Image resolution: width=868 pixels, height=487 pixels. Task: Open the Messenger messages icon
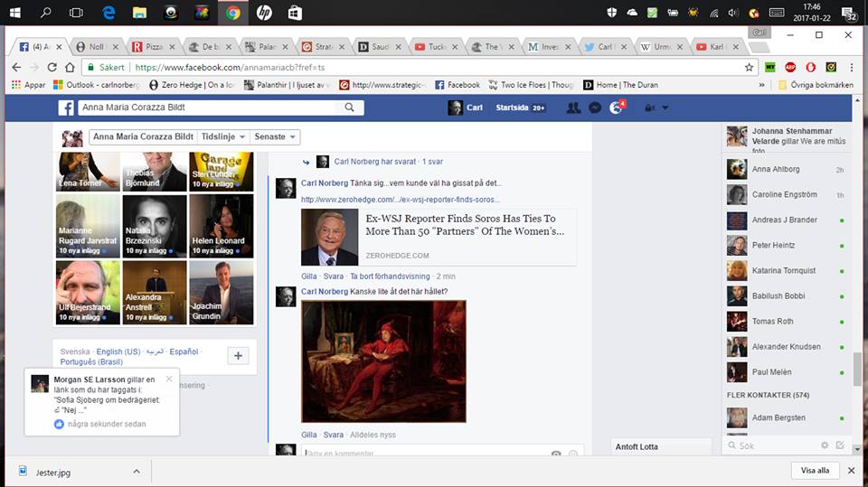[595, 108]
